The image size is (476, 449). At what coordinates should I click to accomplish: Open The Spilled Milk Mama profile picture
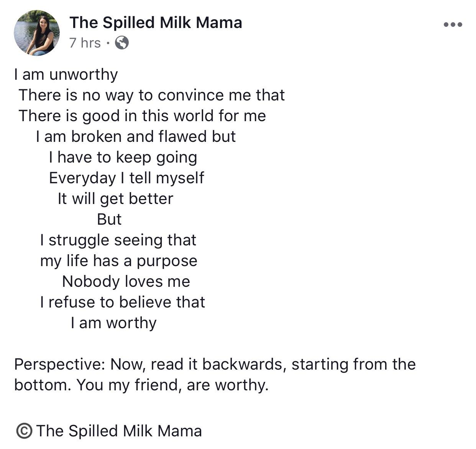point(37,33)
